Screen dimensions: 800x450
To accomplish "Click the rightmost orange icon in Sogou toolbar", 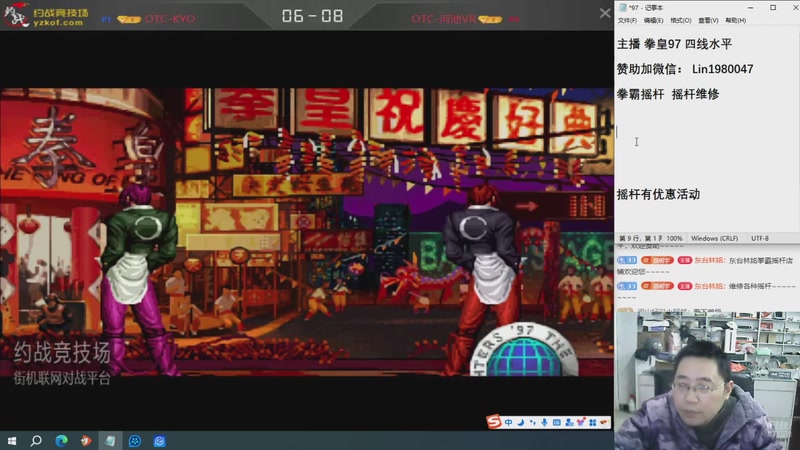I will (x=604, y=422).
